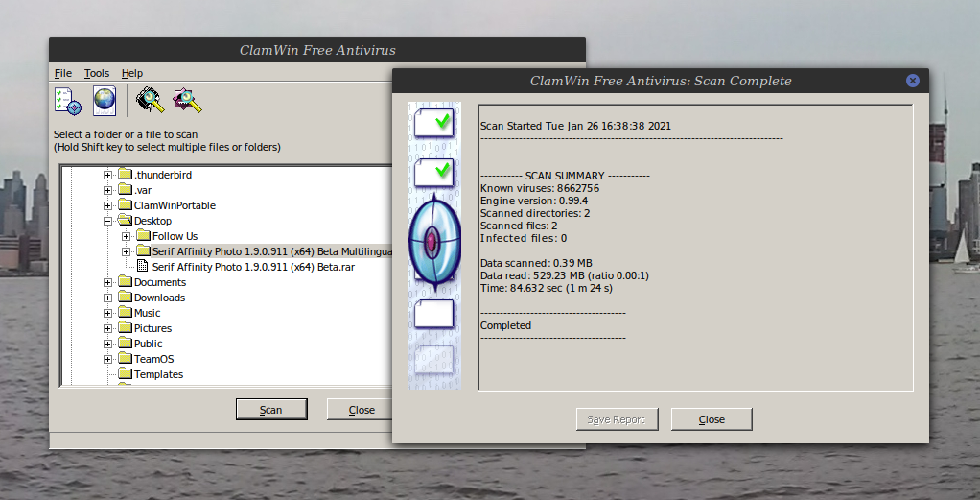Open the Tools menu

[97, 73]
